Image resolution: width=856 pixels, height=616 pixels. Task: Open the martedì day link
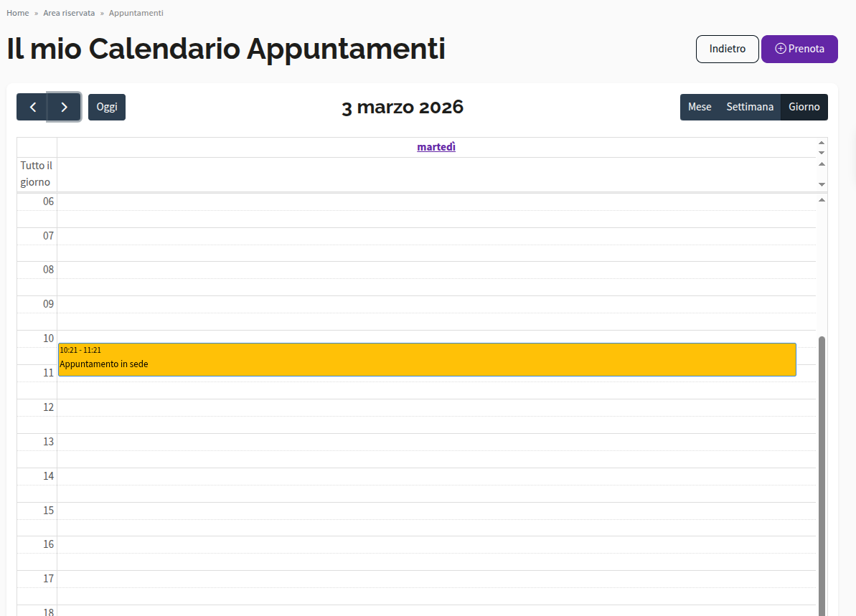436,146
